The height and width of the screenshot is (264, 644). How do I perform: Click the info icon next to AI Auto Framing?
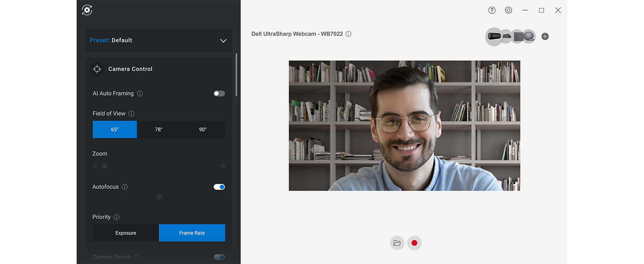[x=140, y=94]
